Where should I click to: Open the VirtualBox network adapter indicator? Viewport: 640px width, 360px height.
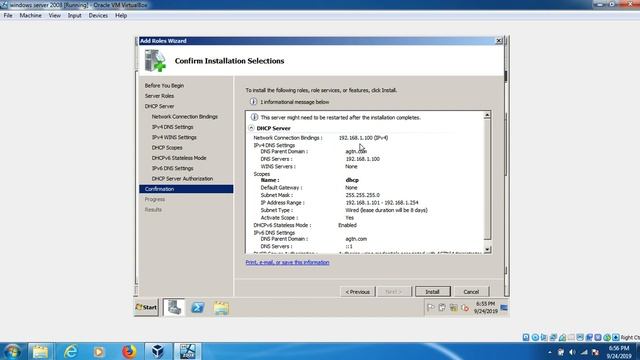click(x=553, y=337)
